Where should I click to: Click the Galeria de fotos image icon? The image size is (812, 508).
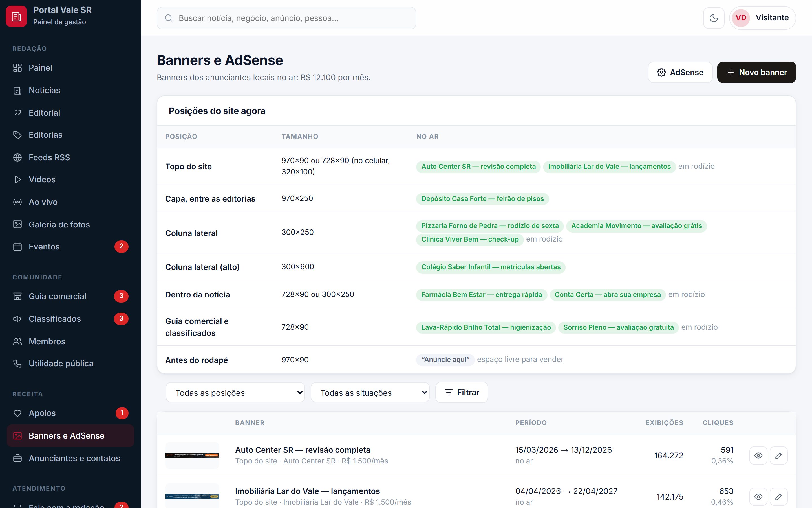[17, 224]
